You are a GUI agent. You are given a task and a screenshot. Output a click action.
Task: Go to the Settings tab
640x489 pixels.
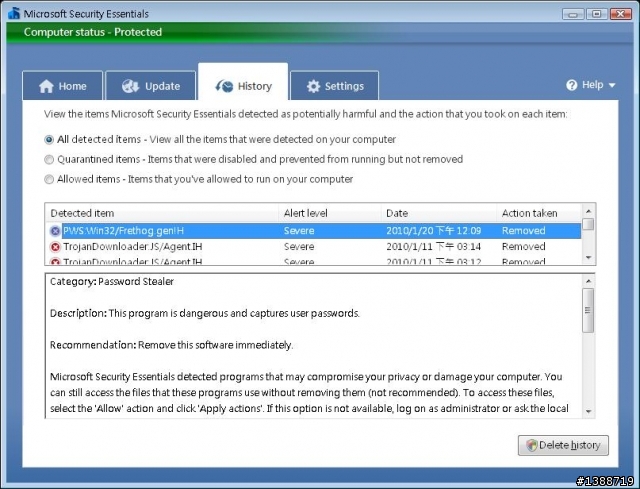point(335,86)
